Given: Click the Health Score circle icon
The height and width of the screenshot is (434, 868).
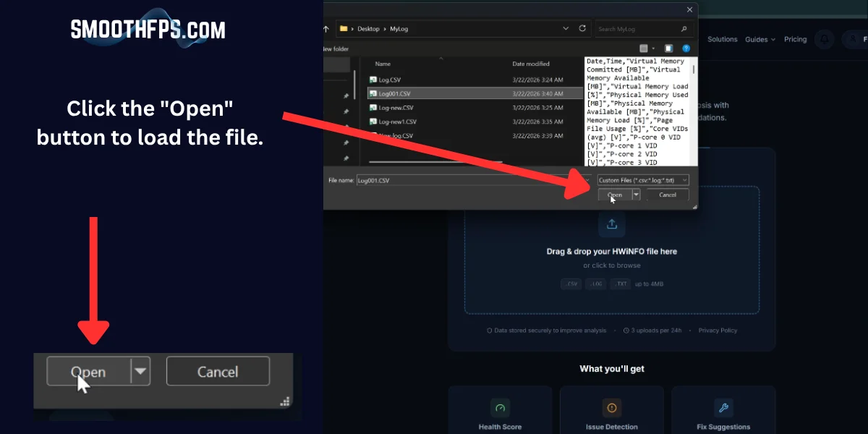Looking at the screenshot, I should [x=500, y=407].
